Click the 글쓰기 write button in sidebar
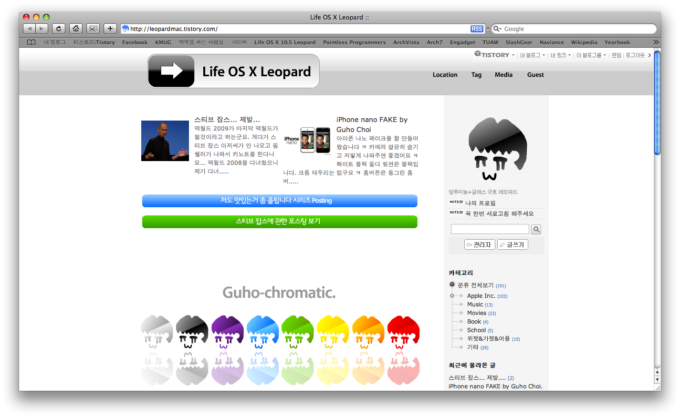This screenshot has height=417, width=680. [x=513, y=245]
